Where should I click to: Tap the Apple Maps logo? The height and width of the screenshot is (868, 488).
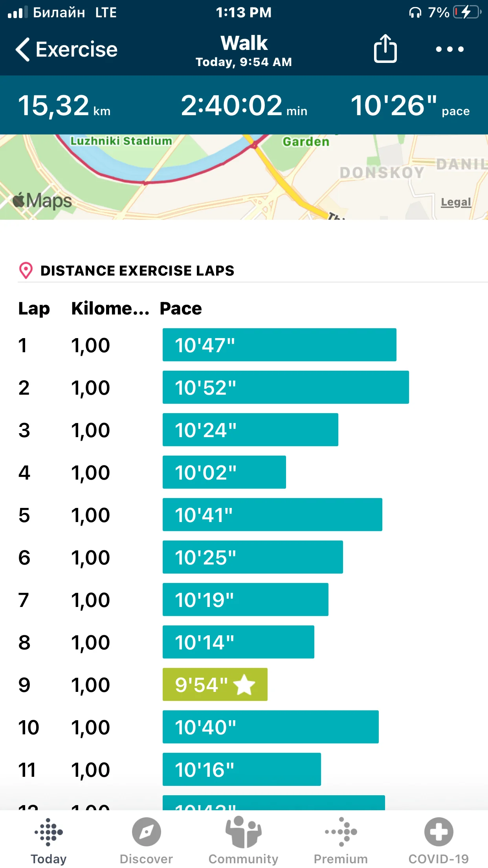(x=42, y=201)
